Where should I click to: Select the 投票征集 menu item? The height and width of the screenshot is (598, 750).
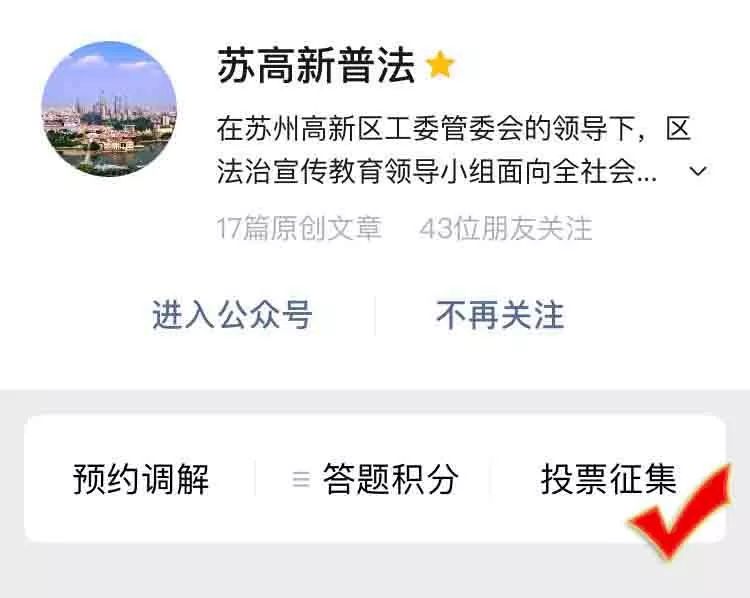click(x=609, y=479)
